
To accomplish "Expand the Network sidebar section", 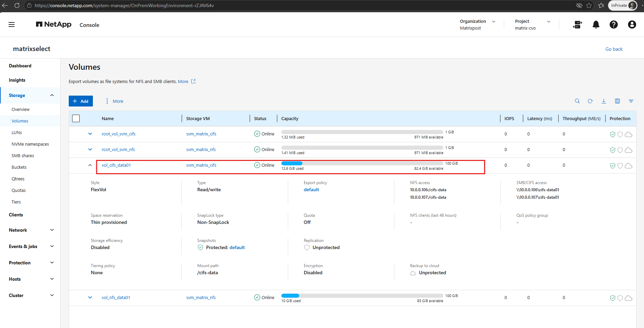I will coord(30,230).
